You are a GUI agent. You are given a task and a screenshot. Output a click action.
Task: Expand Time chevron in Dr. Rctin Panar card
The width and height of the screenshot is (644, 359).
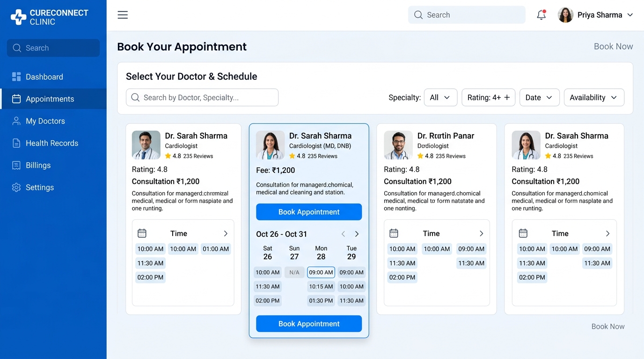[x=481, y=233]
